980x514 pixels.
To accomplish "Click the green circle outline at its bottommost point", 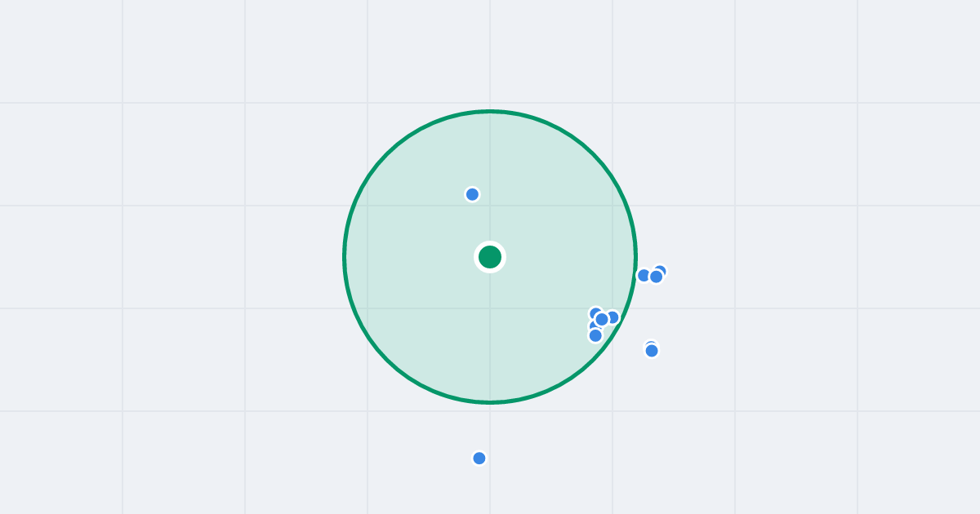I will (x=490, y=402).
